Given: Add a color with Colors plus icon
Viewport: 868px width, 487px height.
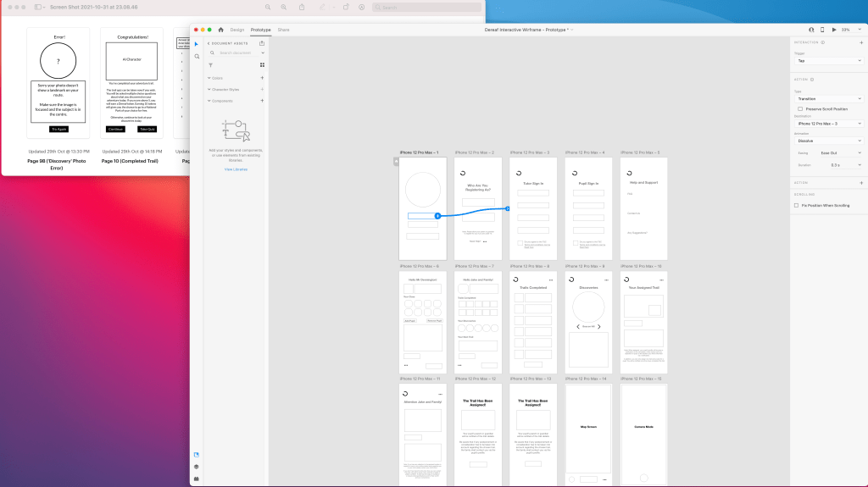Looking at the screenshot, I should click(262, 78).
